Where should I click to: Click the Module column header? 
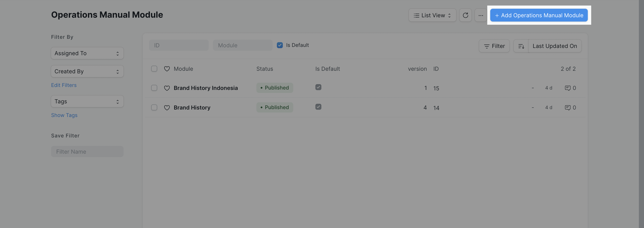click(183, 69)
